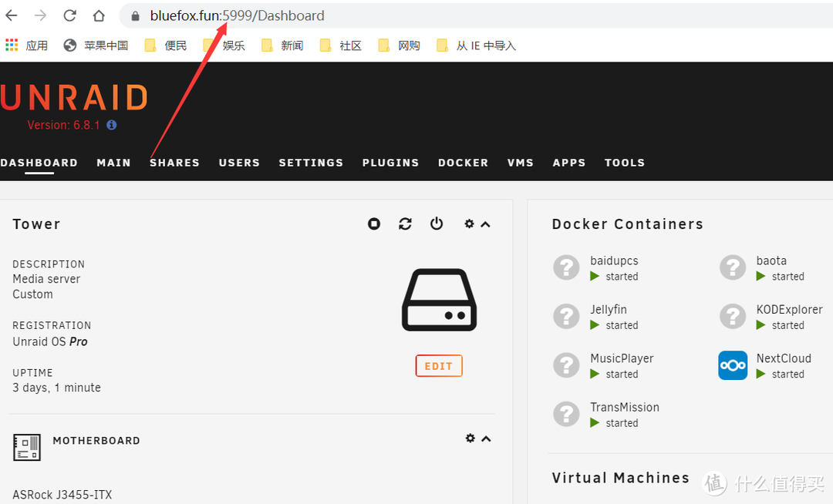Click the ASRock J3455-ITX text

point(62,495)
